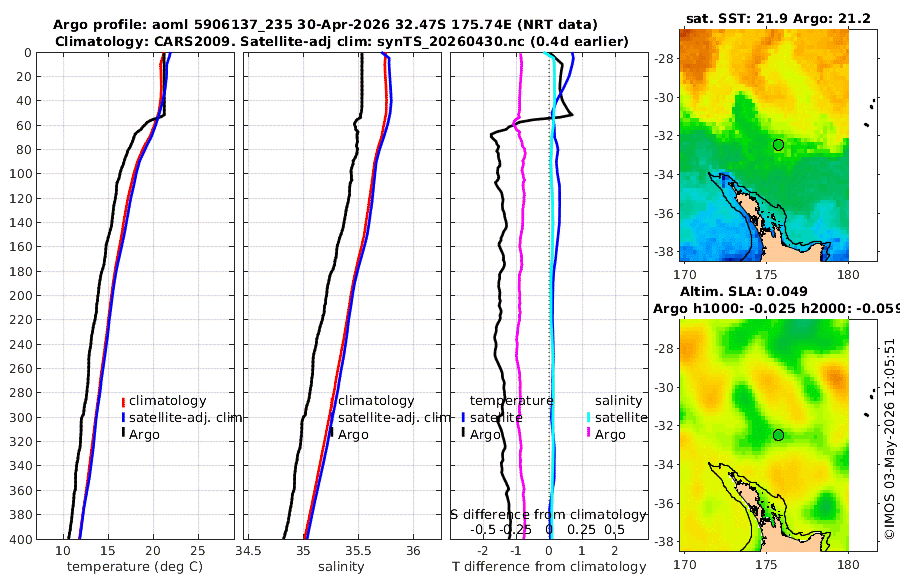Viewport: 900px width, 580px height.
Task: Click the 400 depth tick label
Action: pos(21,539)
